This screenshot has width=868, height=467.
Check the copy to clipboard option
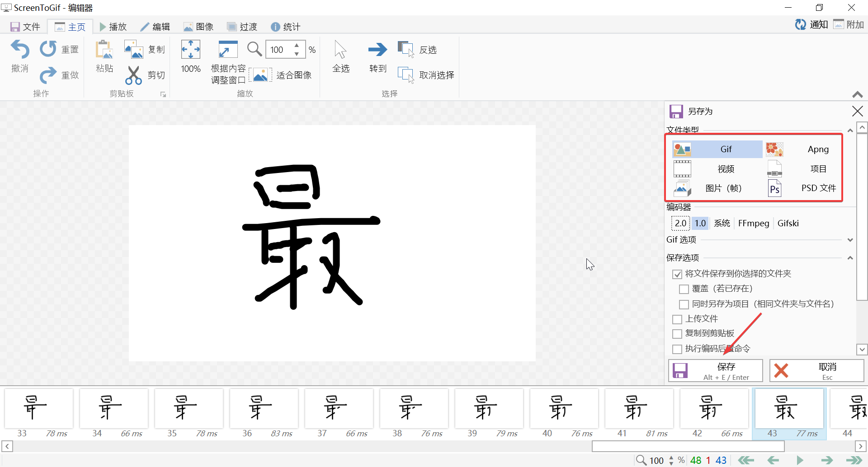677,334
